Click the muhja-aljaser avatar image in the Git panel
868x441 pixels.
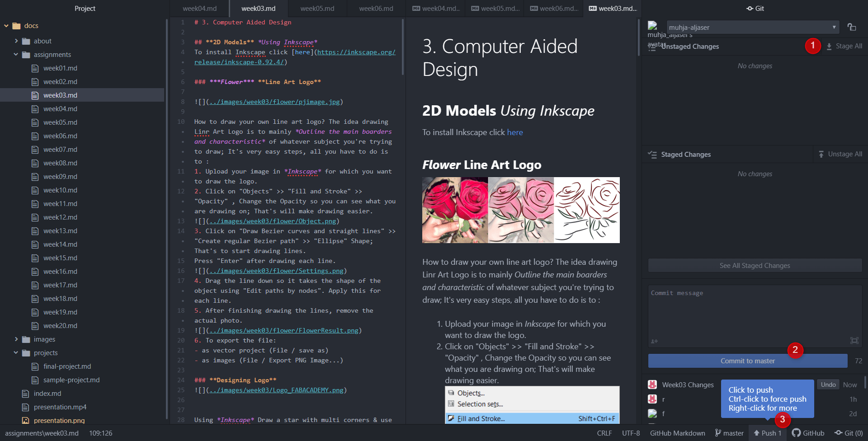click(x=652, y=26)
